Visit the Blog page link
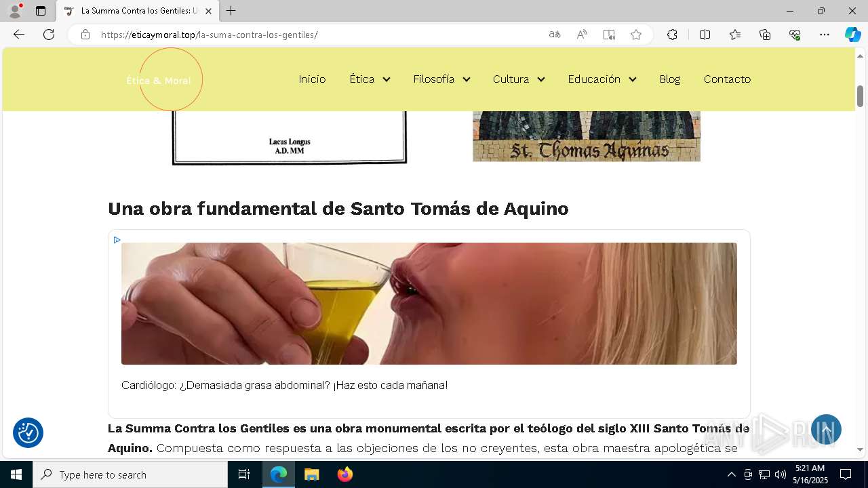The image size is (868, 488). pyautogui.click(x=669, y=79)
